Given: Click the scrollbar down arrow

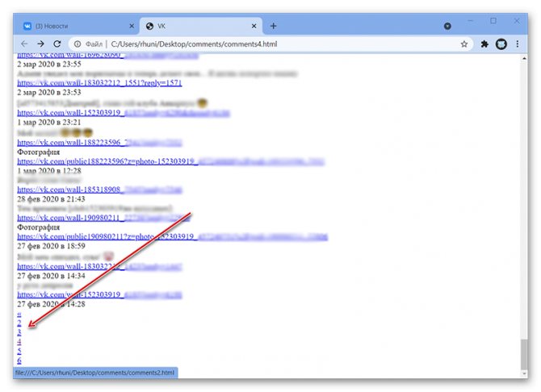Looking at the screenshot, I should coord(524,373).
